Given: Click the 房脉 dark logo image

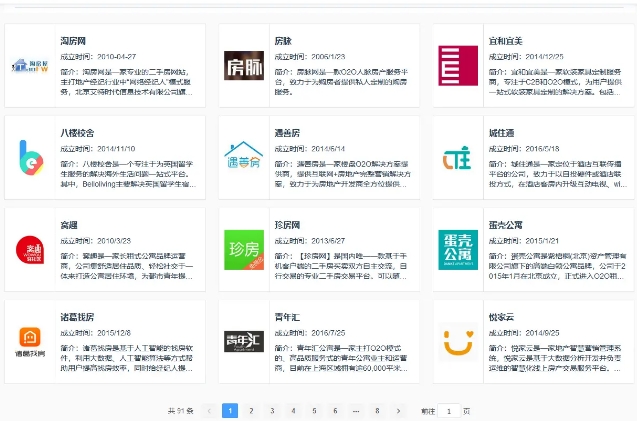Looking at the screenshot, I should pyautogui.click(x=244, y=65).
